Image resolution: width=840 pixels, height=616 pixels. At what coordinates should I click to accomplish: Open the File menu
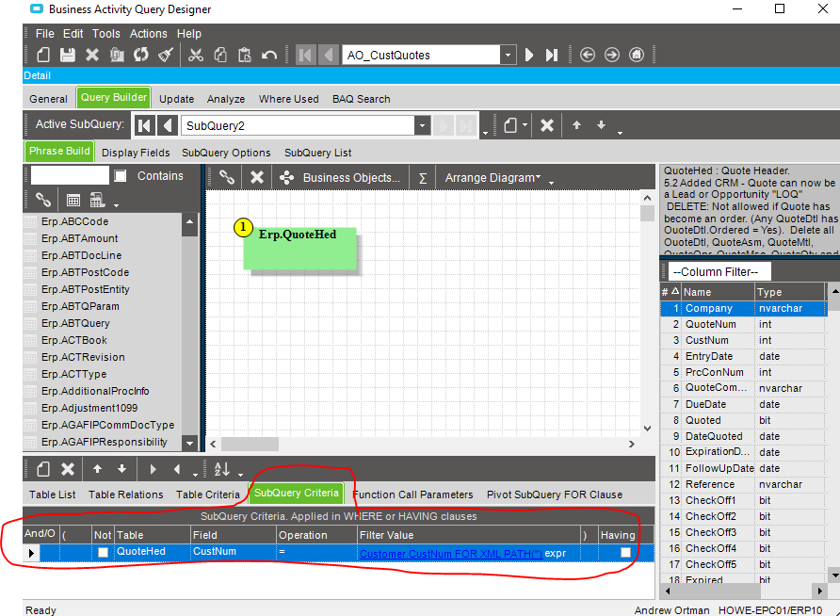45,33
